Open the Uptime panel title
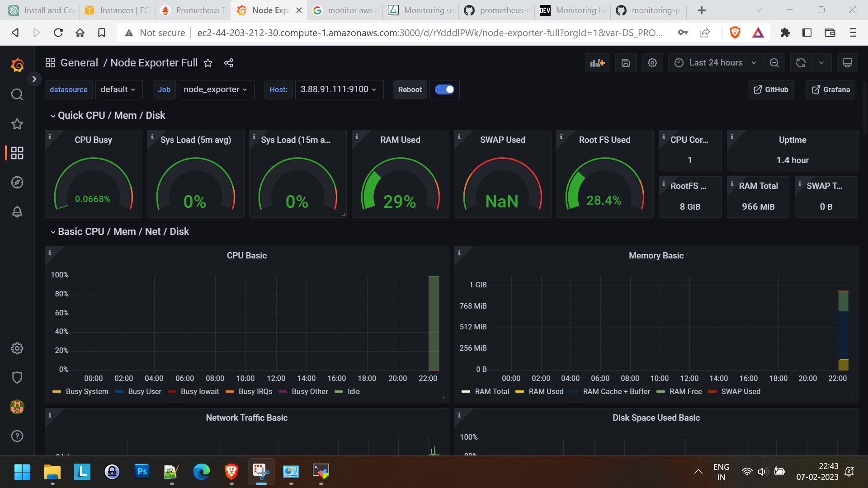The width and height of the screenshot is (868, 488). [x=793, y=140]
